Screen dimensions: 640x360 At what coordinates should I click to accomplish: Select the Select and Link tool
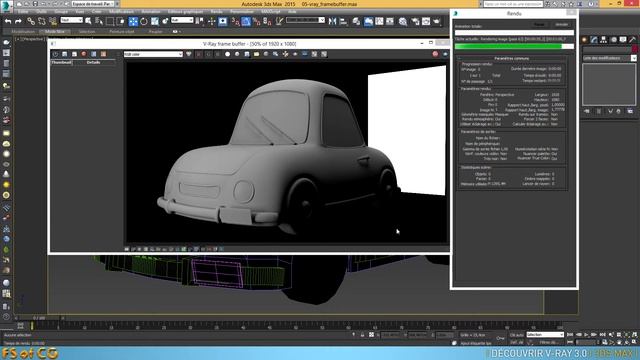click(x=31, y=21)
